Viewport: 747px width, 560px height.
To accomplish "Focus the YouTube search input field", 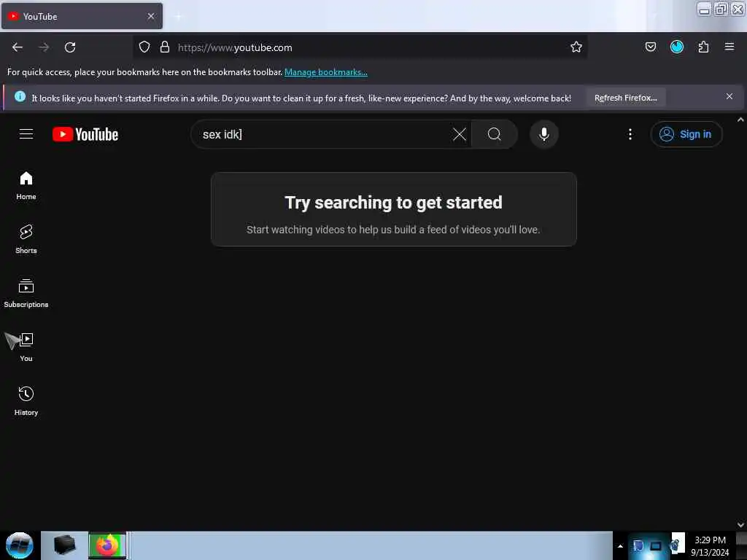I will click(324, 134).
